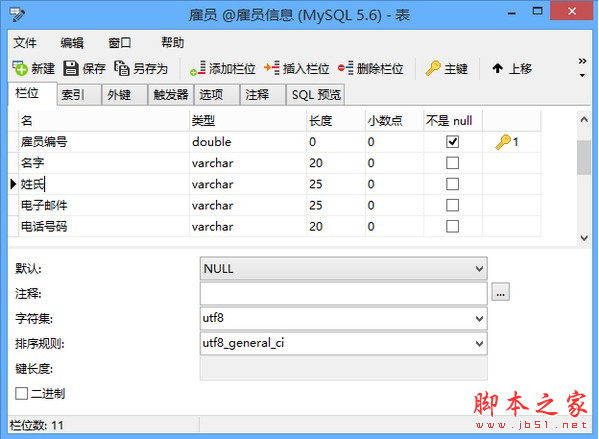Screen dimensions: 599x439
Task: Click length 25 in 姓氏 row
Action: [336, 184]
